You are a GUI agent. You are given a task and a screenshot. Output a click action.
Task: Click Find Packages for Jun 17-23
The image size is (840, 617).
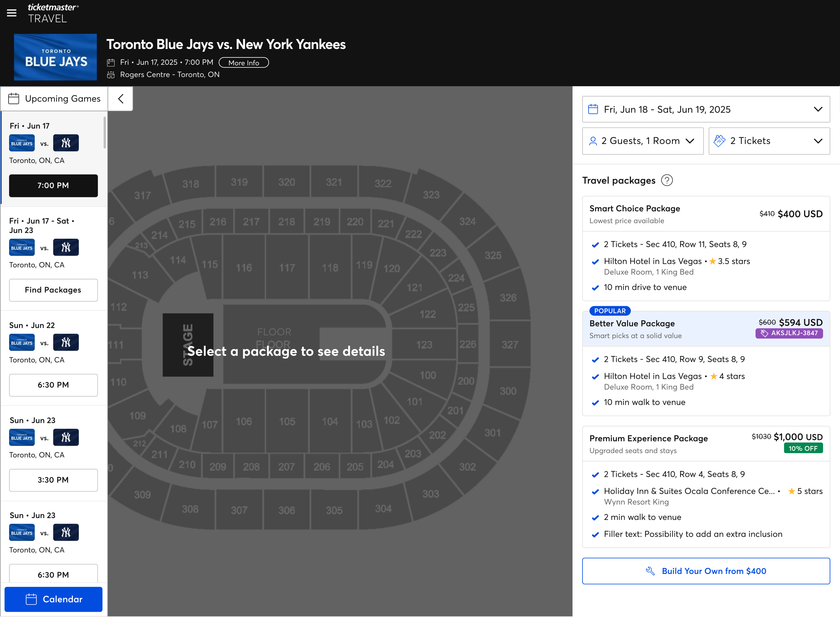tap(53, 290)
